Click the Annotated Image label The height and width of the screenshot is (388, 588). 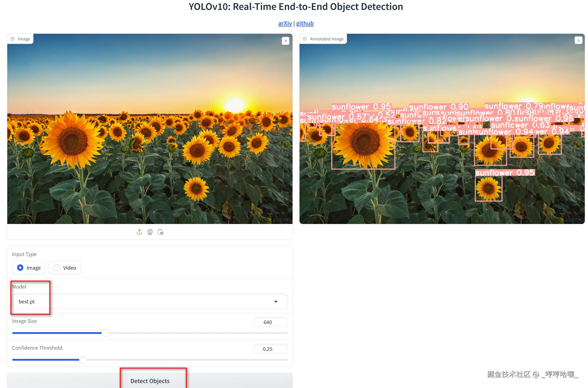click(323, 39)
